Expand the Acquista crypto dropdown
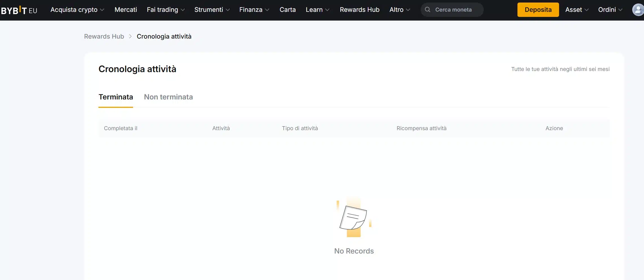 click(x=77, y=10)
